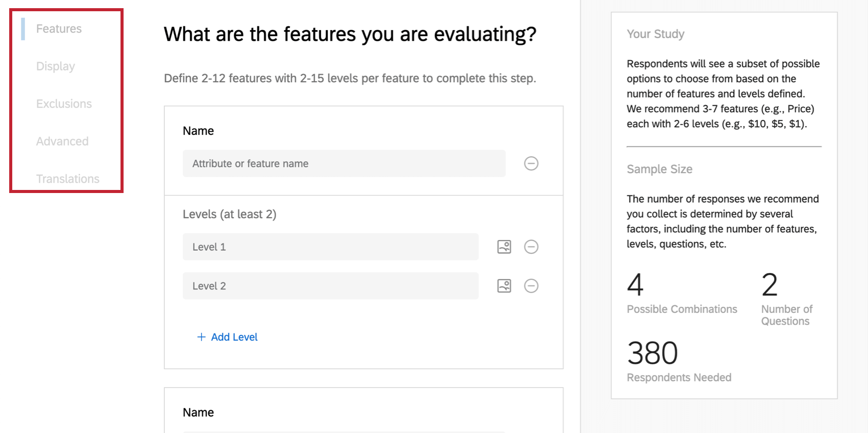Screen dimensions: 868x433
Task: Click the 380 Respondents Needed figure
Action: [x=652, y=353]
